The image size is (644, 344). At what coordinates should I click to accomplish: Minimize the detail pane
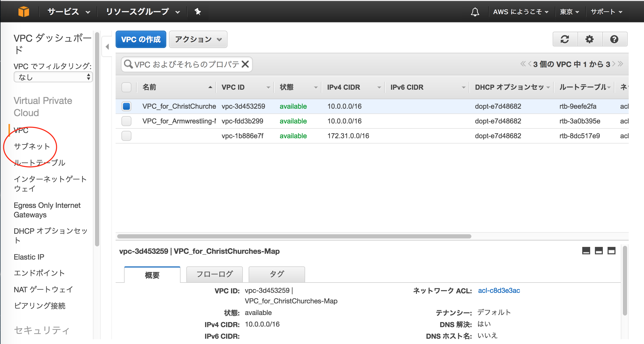click(x=586, y=251)
